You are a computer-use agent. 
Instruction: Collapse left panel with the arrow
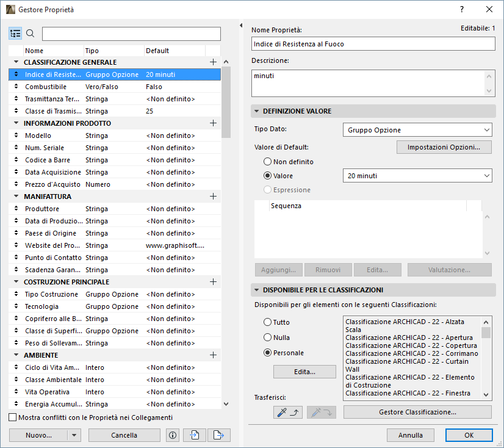click(241, 26)
